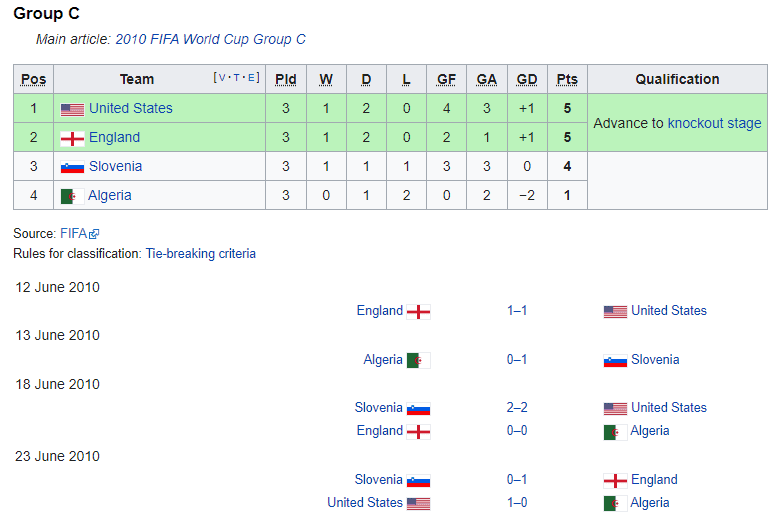This screenshot has width=780, height=521.
Task: Open the 1–1 England vs United States score
Action: (x=517, y=311)
